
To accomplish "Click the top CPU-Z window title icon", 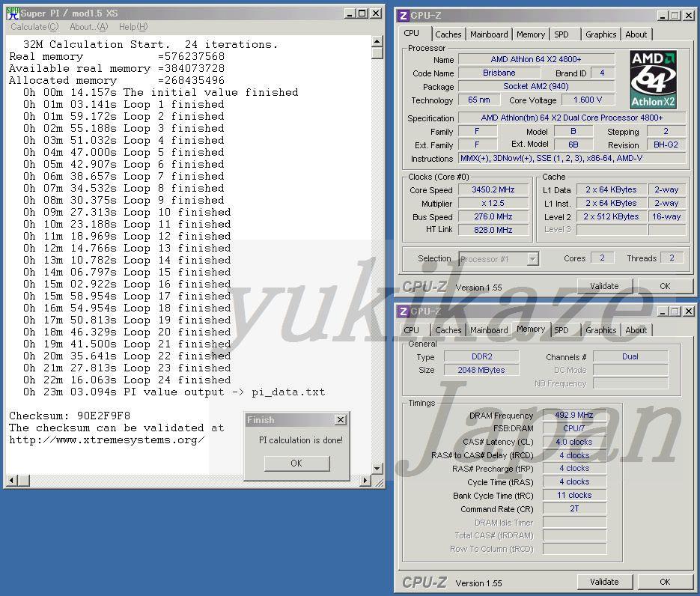I will 404,16.
